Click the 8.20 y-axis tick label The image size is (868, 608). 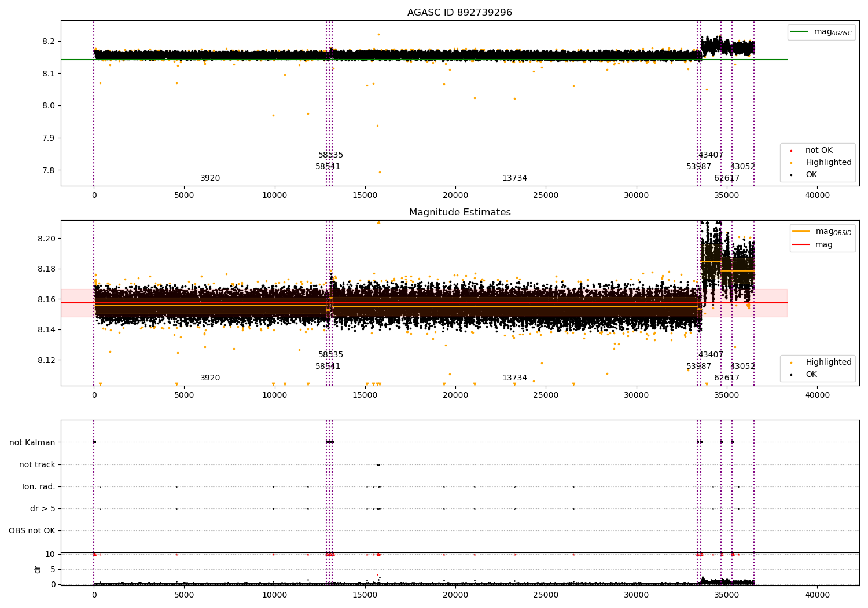point(46,239)
